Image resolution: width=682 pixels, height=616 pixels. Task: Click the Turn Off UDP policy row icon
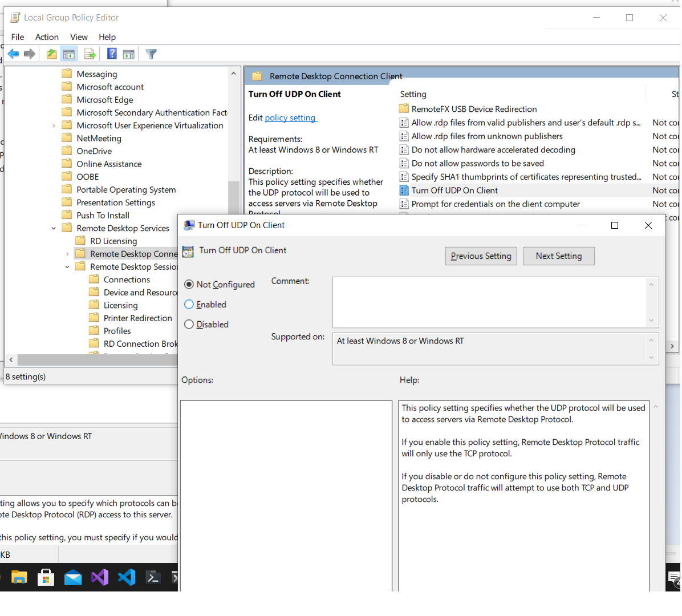click(x=404, y=190)
